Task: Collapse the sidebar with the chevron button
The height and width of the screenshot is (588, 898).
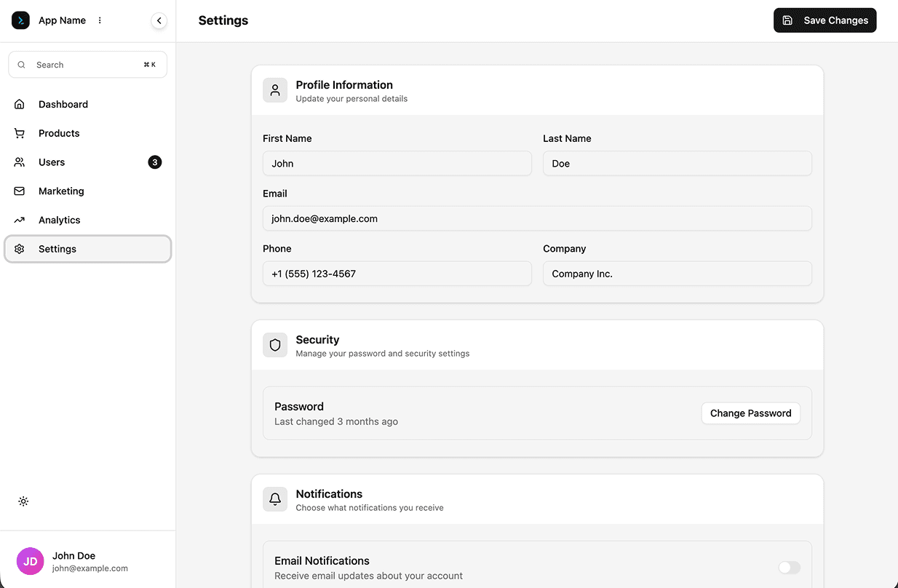Action: 159,20
